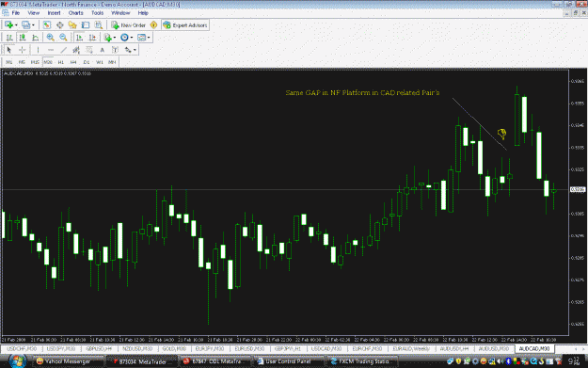
Task: Toggle chart auto scroll
Action: point(79,38)
